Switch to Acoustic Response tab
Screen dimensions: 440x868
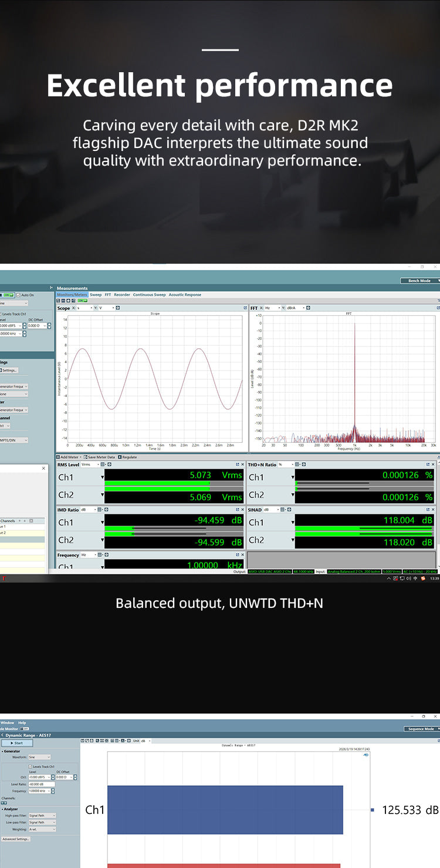(185, 295)
